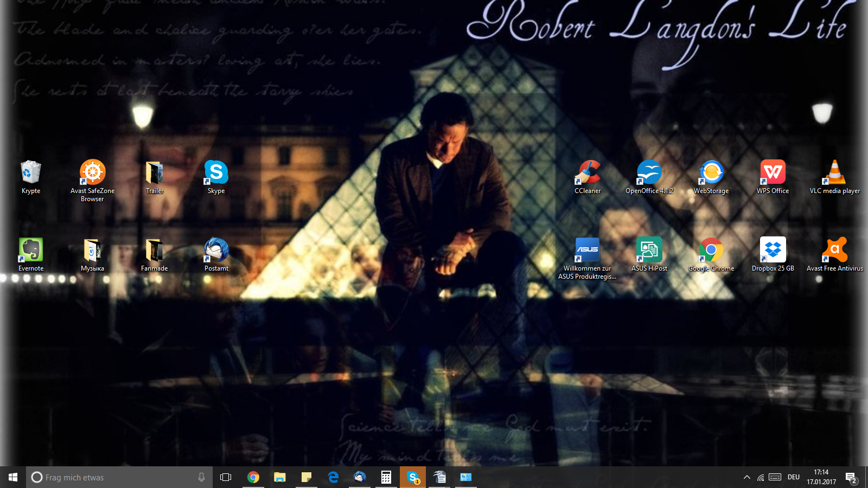Open Task View in the taskbar

pos(226,477)
